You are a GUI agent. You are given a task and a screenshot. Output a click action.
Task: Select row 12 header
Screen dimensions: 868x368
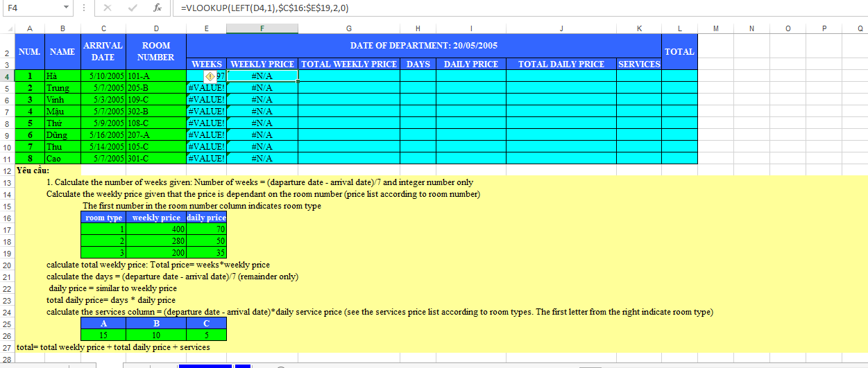(7, 170)
